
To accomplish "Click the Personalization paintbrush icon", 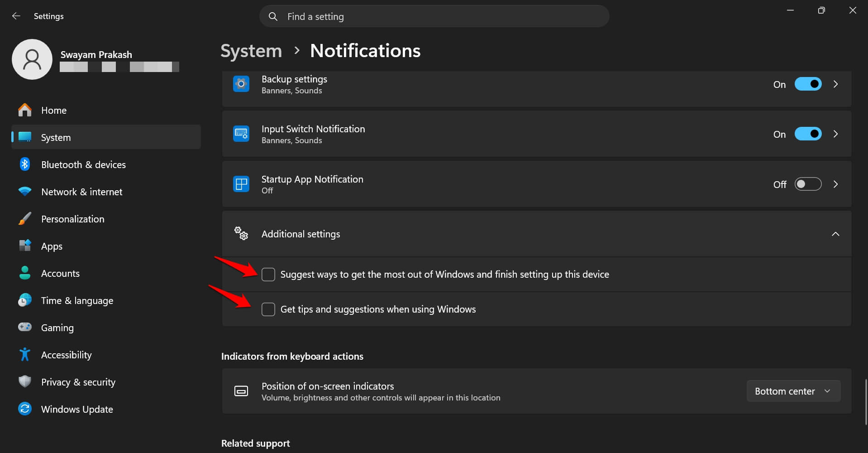I will pos(25,218).
